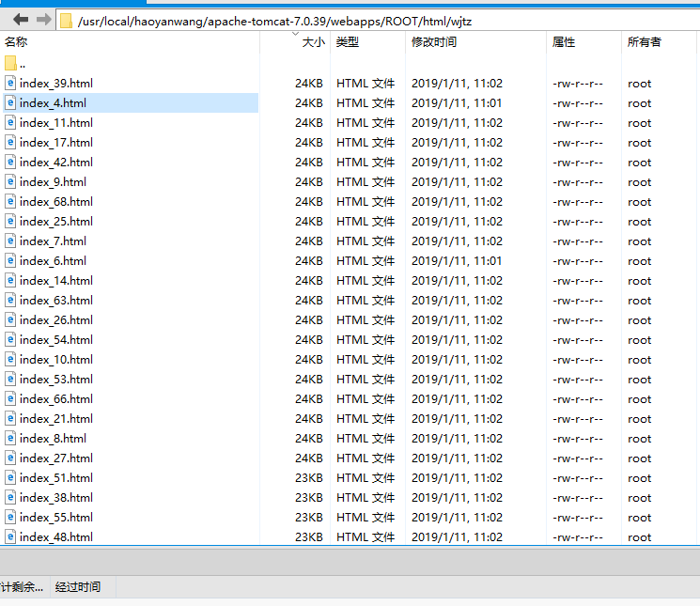Click the HTML 文件 type of index_9.html
The height and width of the screenshot is (606, 700).
366,182
